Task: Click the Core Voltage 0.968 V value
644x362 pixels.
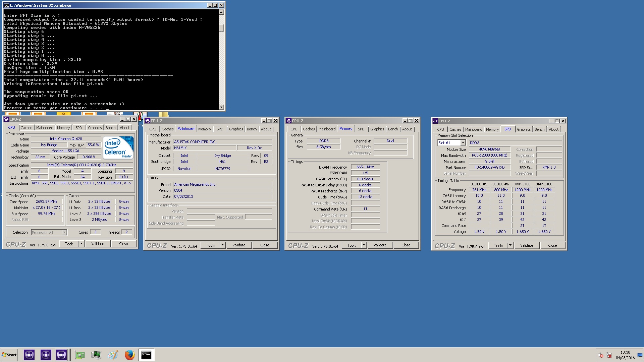Action: 89,157
